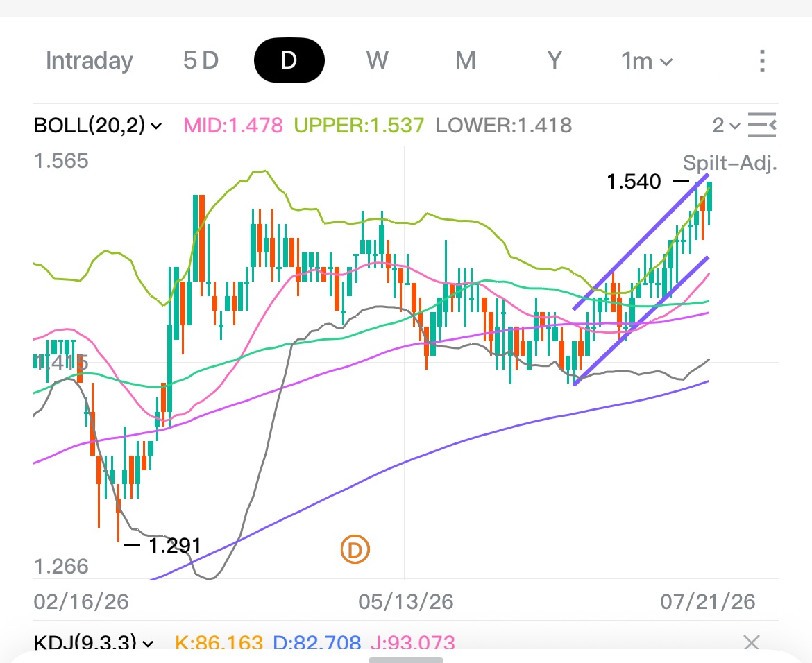Grab the bottom sheet drag handle

point(406,660)
